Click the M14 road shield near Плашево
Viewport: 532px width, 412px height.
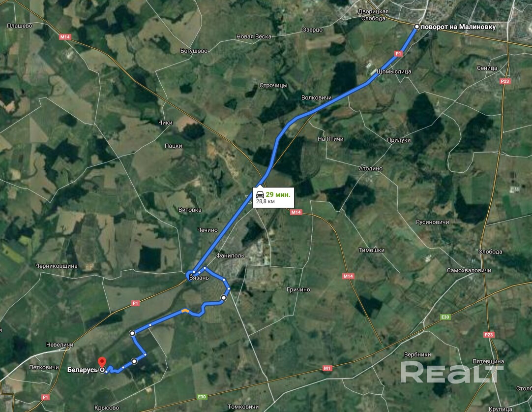coord(64,37)
